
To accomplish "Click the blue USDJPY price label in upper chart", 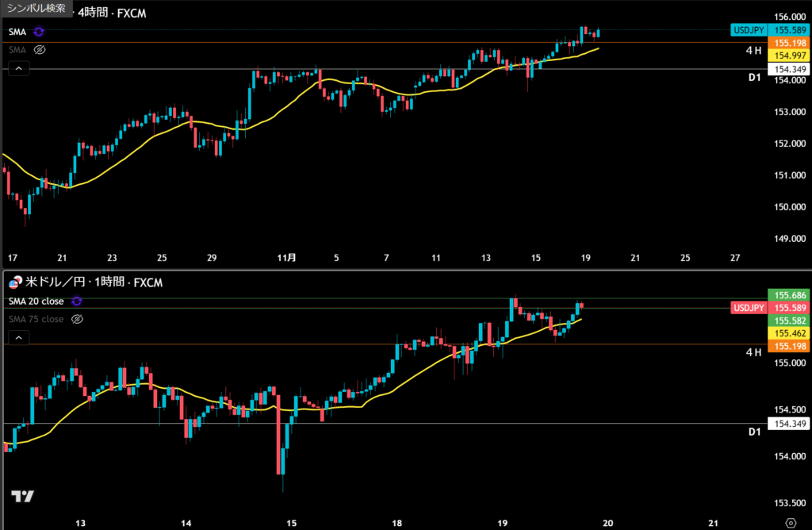I will point(749,30).
